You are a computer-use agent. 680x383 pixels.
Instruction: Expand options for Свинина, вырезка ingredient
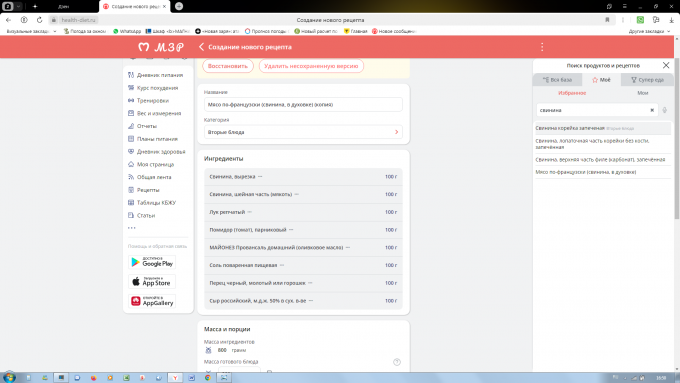click(x=260, y=177)
